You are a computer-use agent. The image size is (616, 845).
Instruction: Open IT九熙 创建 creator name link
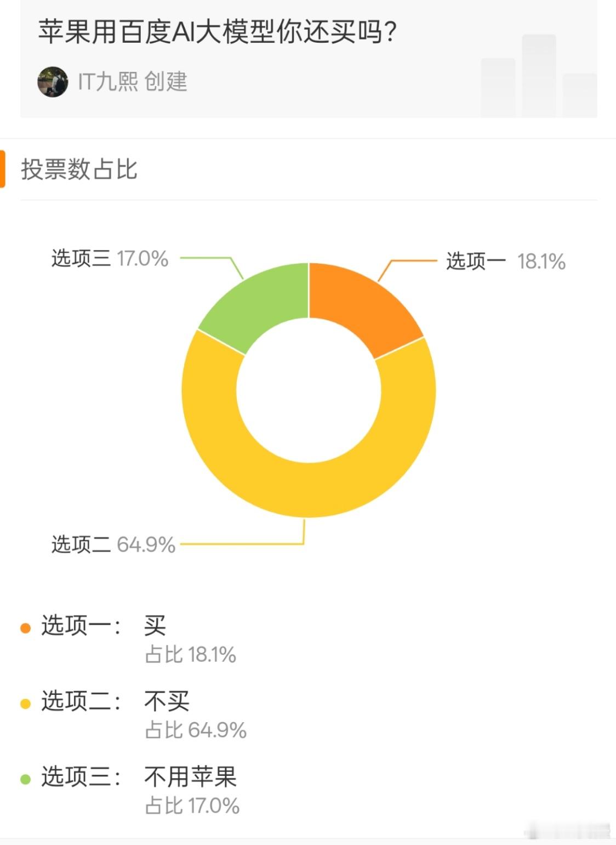132,82
